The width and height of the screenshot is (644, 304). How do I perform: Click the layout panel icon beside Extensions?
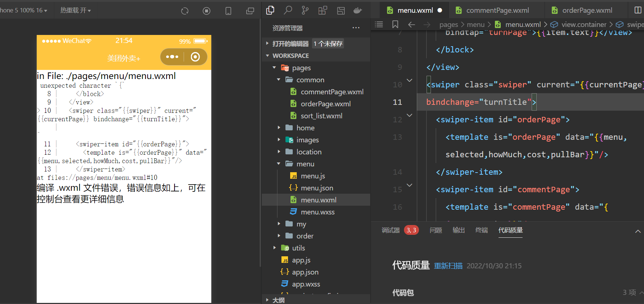click(x=341, y=11)
